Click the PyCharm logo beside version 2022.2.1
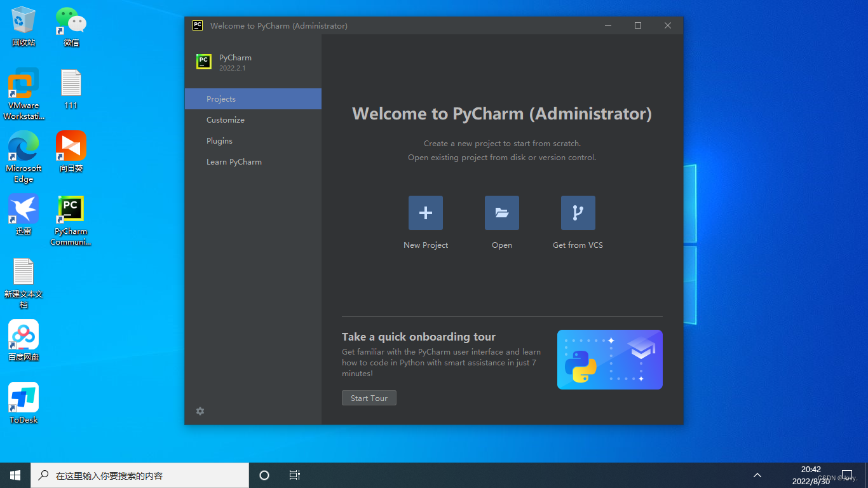The height and width of the screenshot is (488, 868). tap(203, 62)
